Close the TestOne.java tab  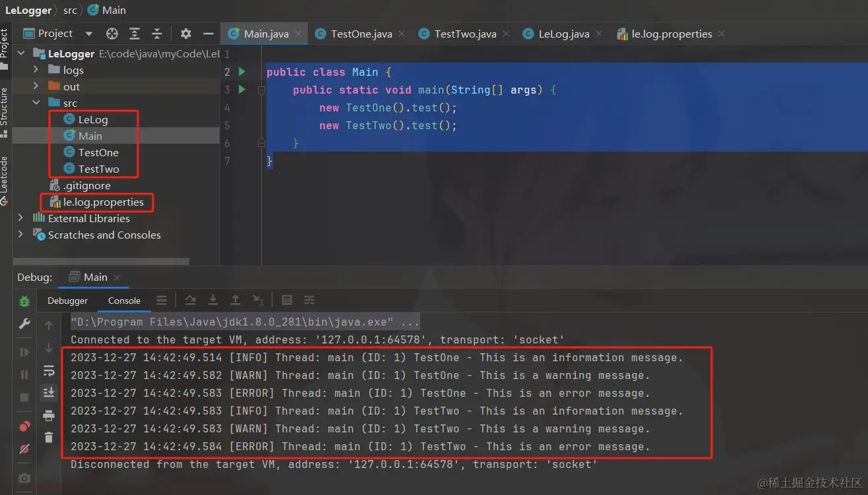click(x=402, y=34)
